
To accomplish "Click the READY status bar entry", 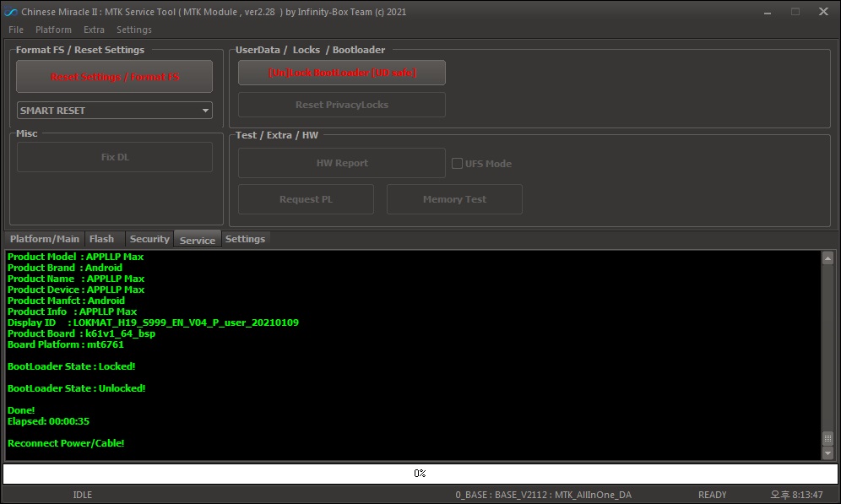I will pyautogui.click(x=713, y=495).
